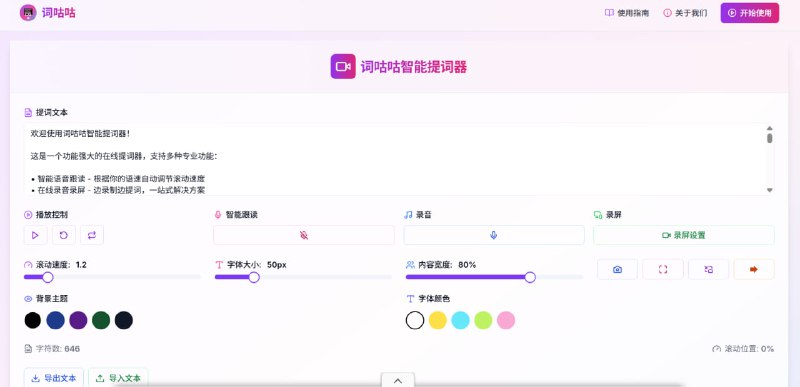Select the purple background theme

click(79, 320)
